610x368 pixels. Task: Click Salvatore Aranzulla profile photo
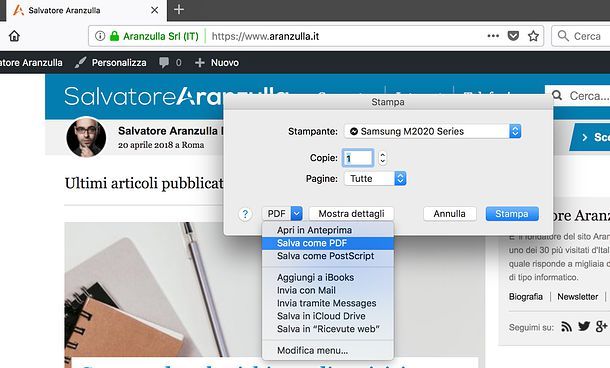point(86,137)
